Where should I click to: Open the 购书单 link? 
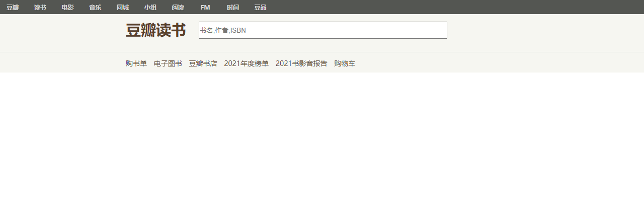(x=136, y=63)
